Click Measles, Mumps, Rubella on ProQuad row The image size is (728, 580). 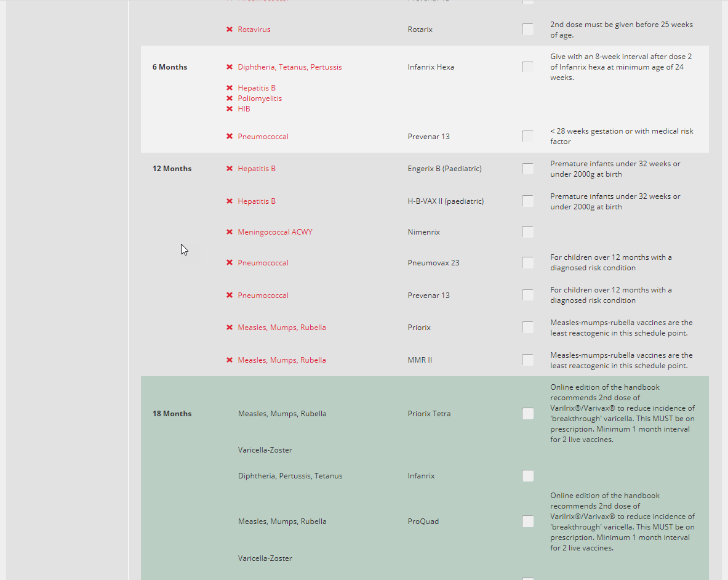point(282,522)
